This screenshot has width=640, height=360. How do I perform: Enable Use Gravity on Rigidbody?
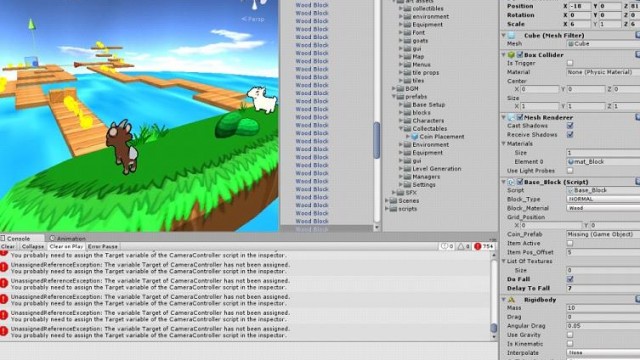coord(570,335)
